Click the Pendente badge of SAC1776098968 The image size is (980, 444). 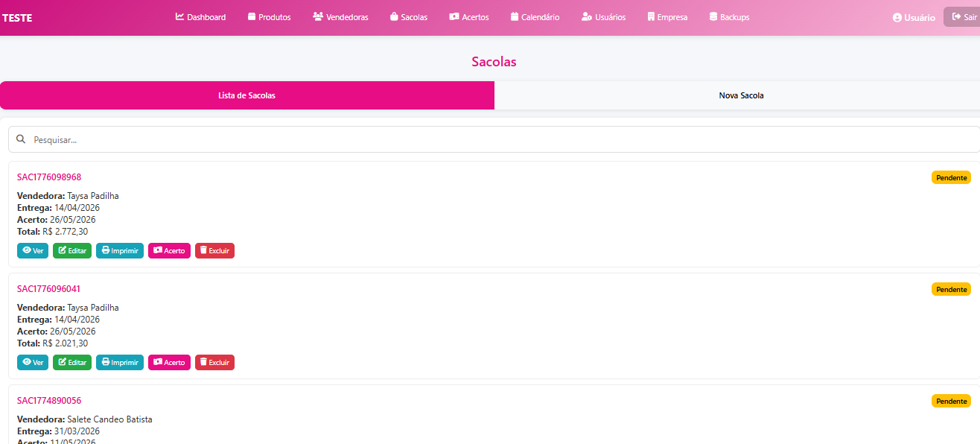(x=951, y=177)
